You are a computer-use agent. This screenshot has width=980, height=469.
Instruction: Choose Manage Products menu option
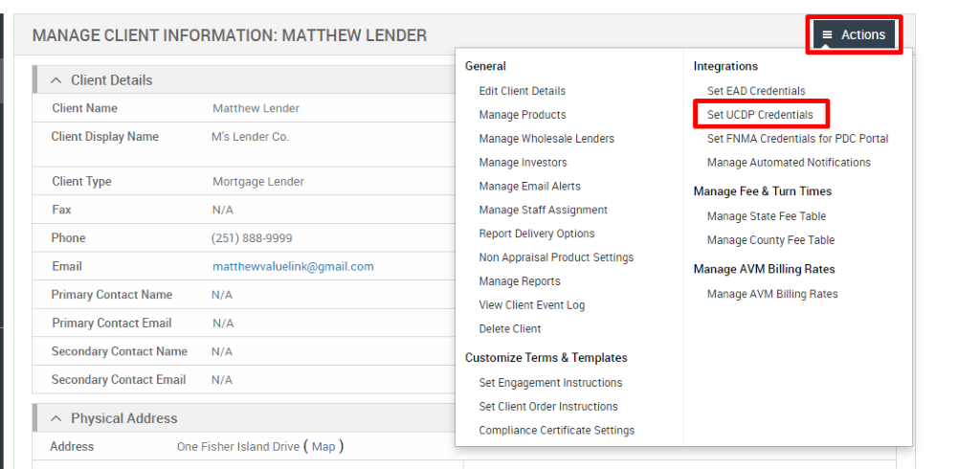click(522, 115)
